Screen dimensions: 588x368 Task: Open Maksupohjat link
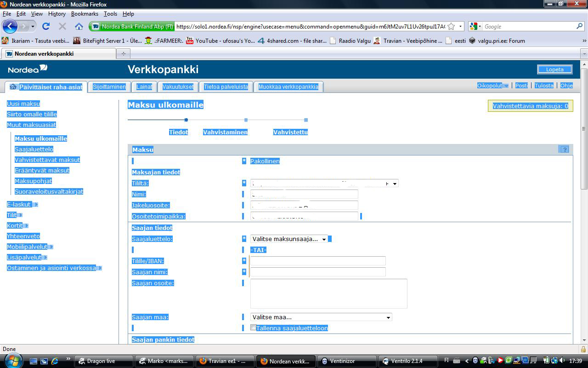(x=33, y=181)
